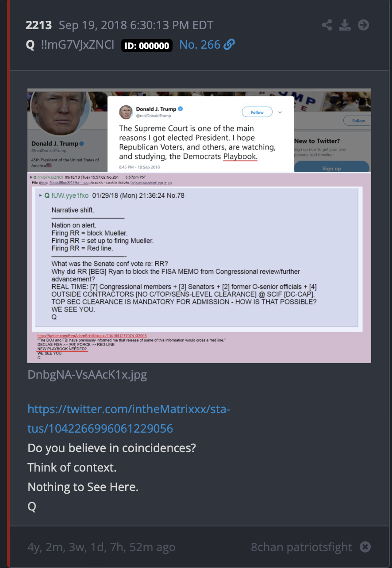Screen dimensions: 392x568
Task: Click the 8chan patriotsfight board label
Action: (302, 547)
